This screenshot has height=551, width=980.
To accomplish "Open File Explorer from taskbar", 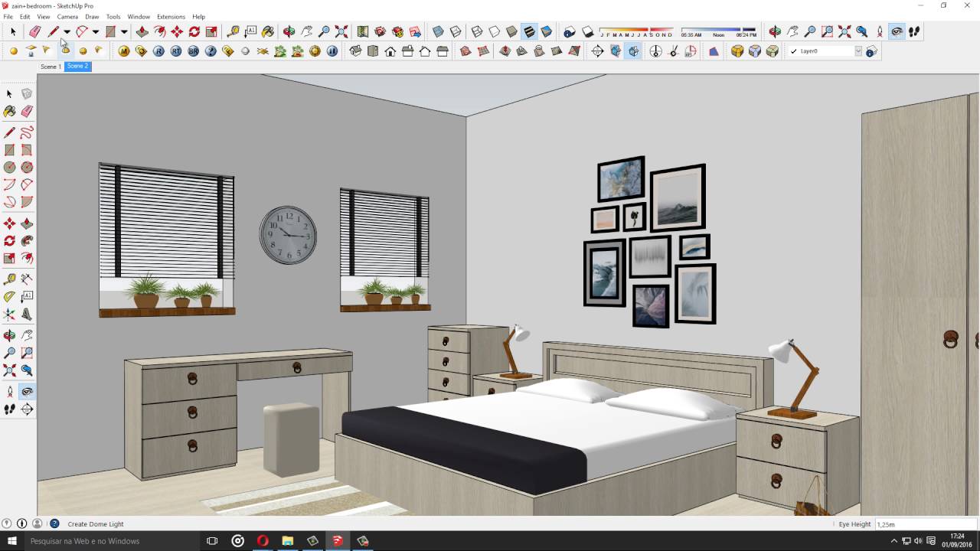I will tap(288, 541).
